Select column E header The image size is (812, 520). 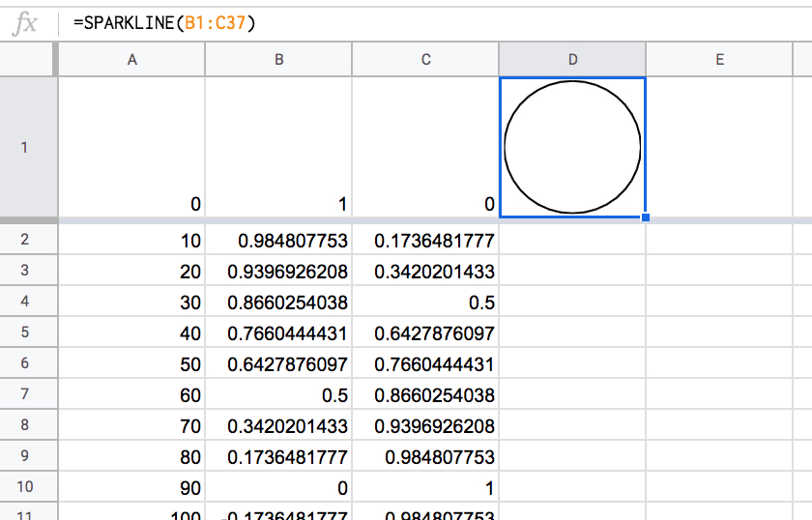(x=719, y=60)
